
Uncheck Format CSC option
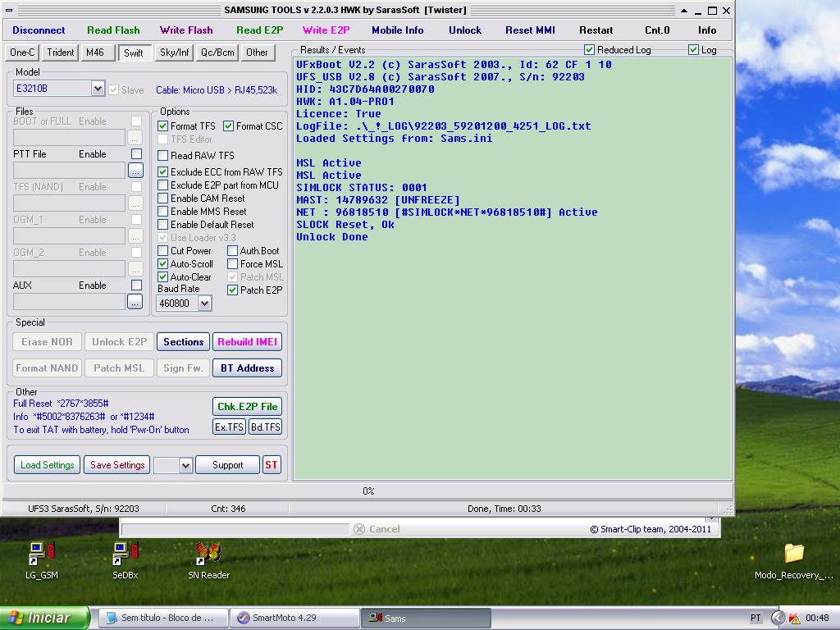tap(229, 126)
